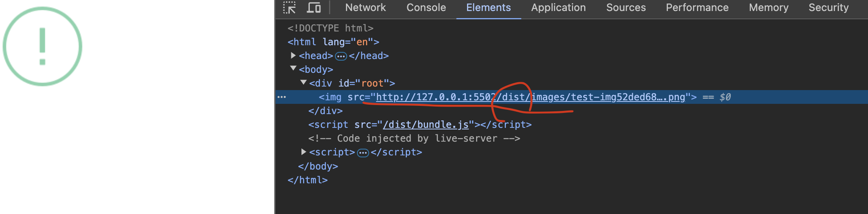Open the three-dot actions for img row

[x=282, y=97]
